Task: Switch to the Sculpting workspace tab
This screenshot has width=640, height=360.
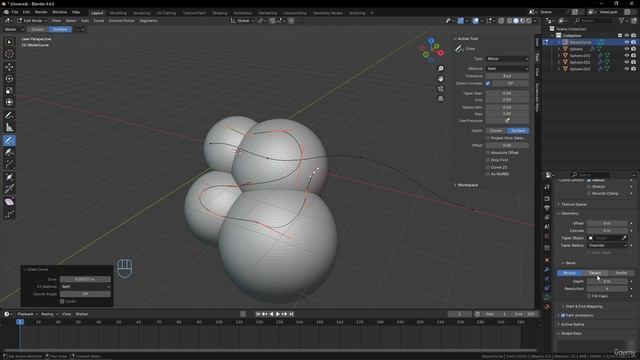Action: (141, 13)
